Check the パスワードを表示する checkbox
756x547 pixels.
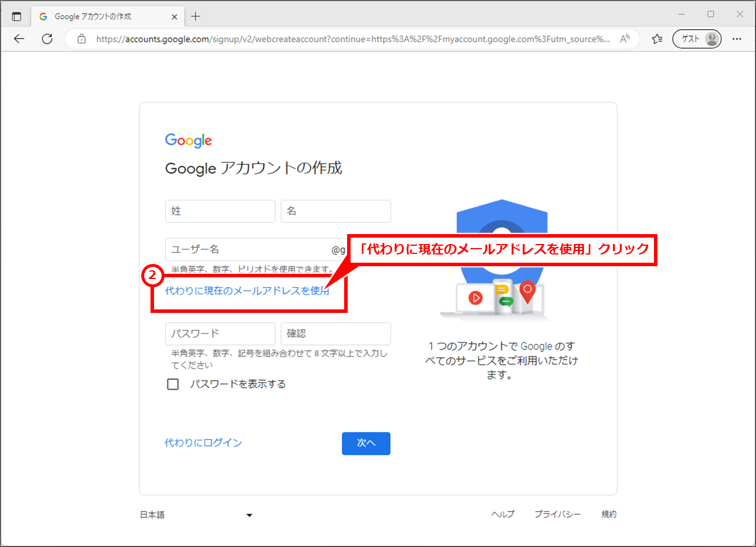pos(173,384)
